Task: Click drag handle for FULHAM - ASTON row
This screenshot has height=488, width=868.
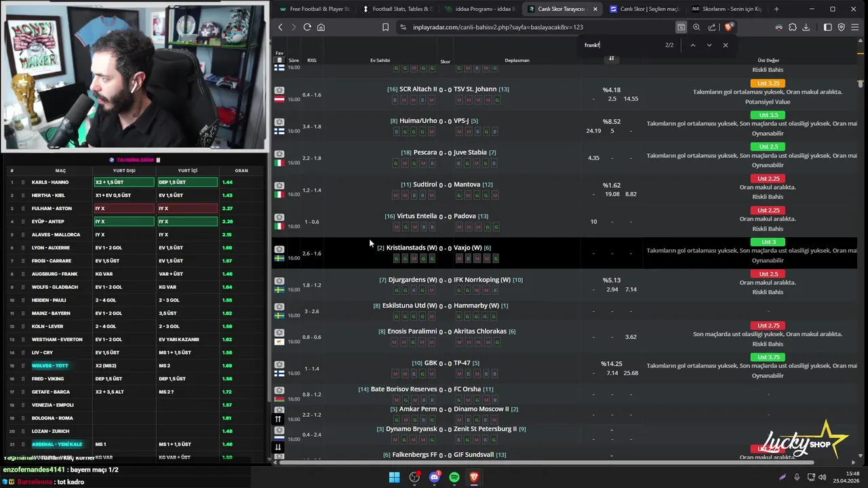Action: tap(23, 208)
